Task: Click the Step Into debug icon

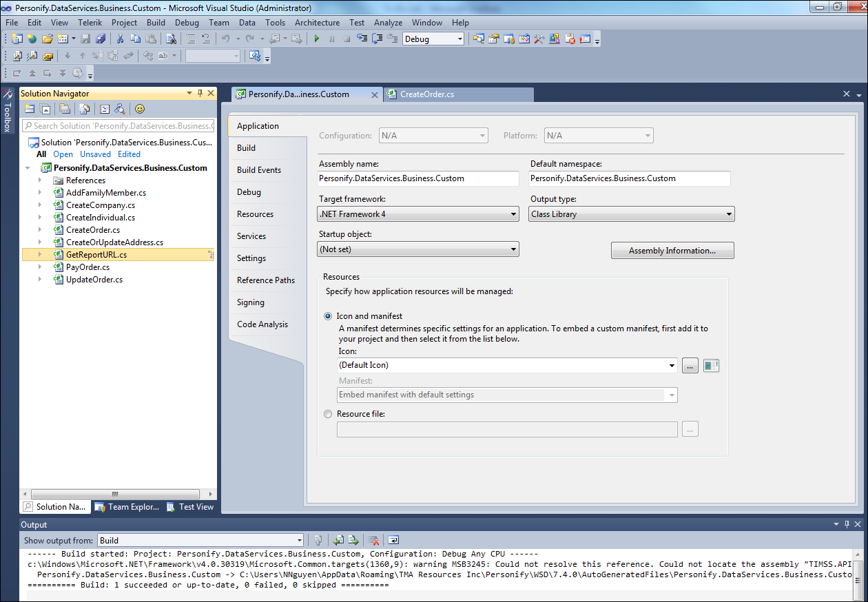Action: tap(362, 39)
